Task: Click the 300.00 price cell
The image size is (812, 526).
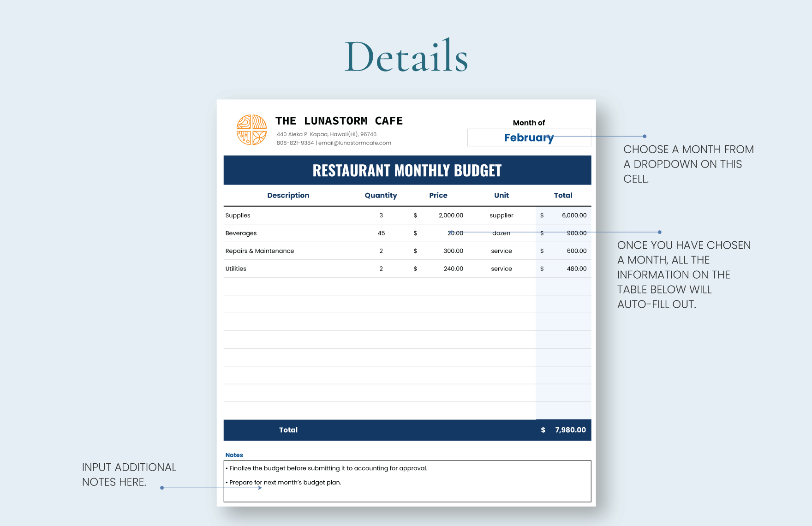Action: point(454,251)
